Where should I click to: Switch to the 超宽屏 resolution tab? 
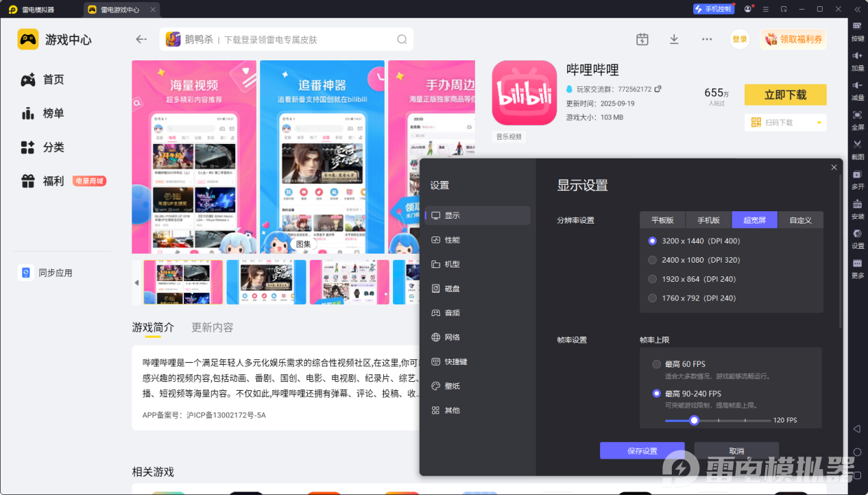coord(754,220)
